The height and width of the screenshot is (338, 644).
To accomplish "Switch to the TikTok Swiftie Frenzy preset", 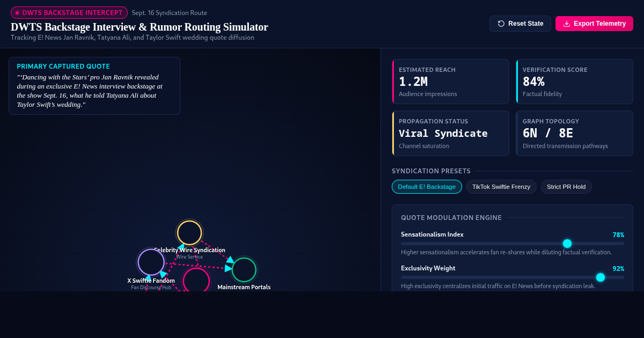I will (501, 187).
